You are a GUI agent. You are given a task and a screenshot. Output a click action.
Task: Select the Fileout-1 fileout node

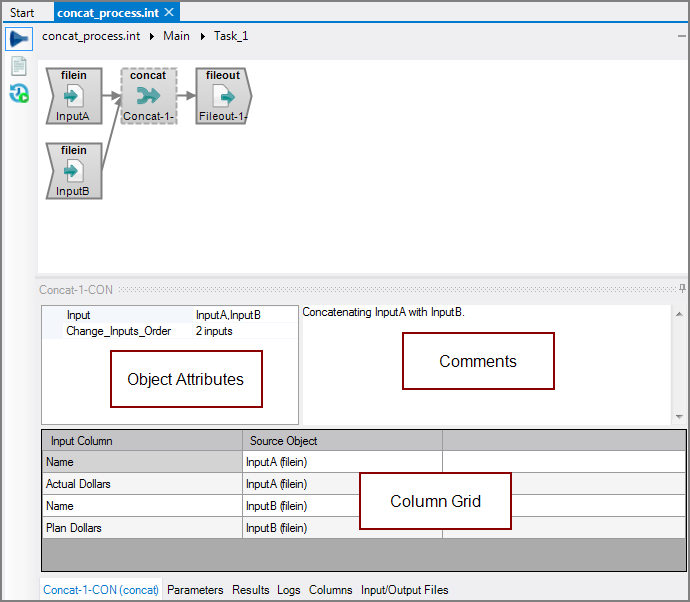point(223,96)
